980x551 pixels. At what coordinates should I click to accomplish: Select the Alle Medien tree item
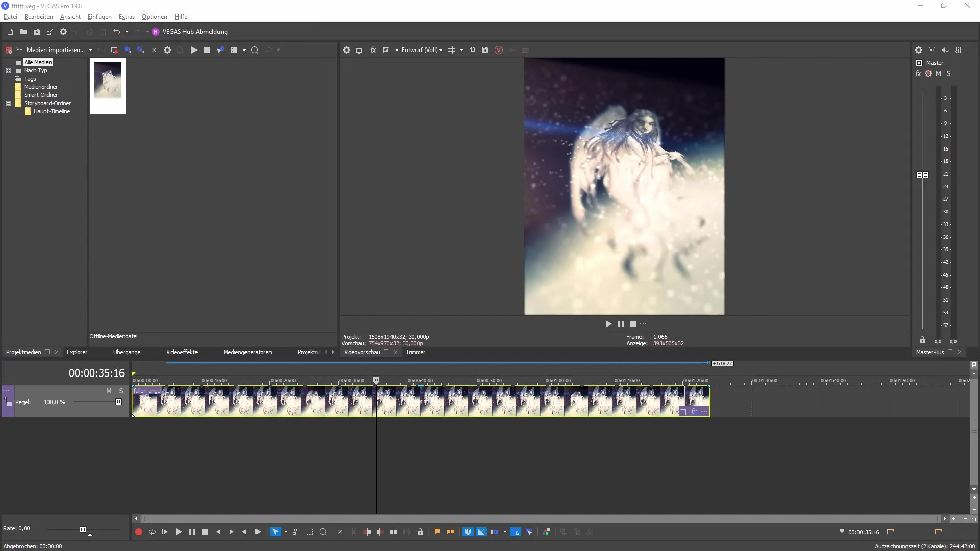38,62
